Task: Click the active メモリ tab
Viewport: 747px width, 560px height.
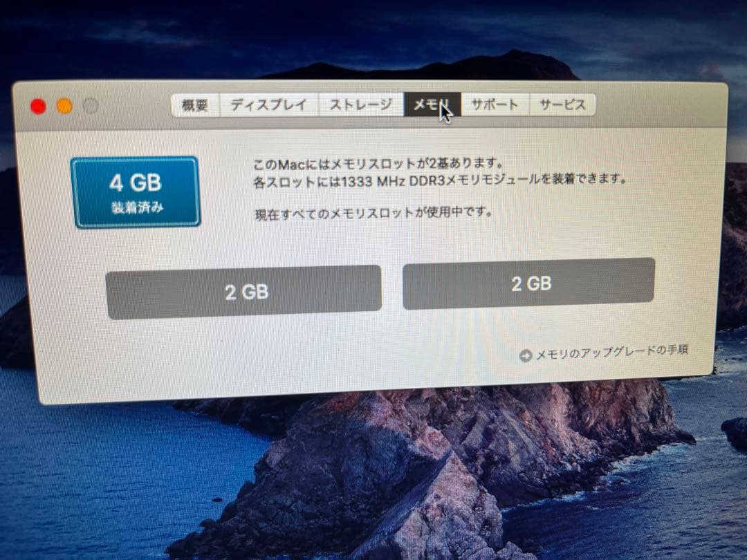Action: [432, 104]
